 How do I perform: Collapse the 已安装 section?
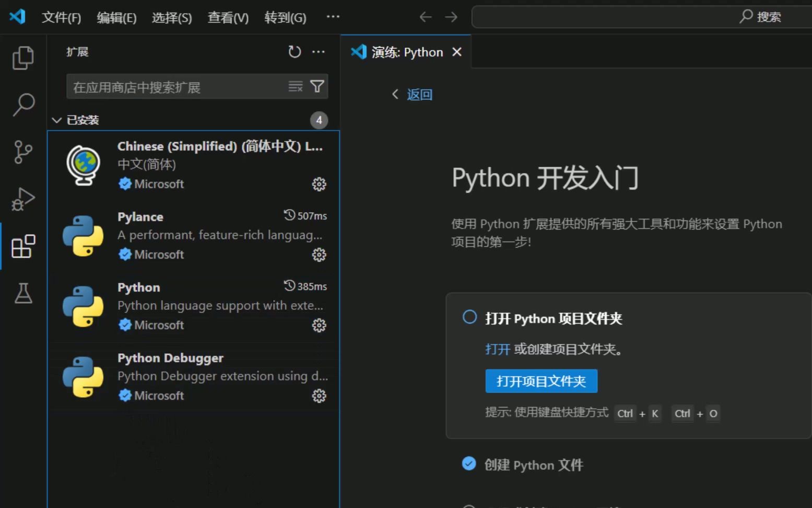pos(57,120)
